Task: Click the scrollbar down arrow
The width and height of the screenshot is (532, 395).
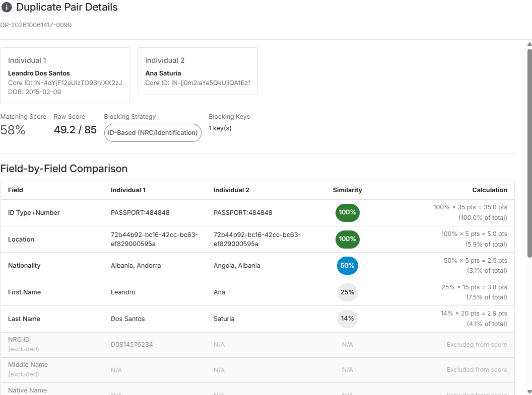Action: pyautogui.click(x=529, y=392)
